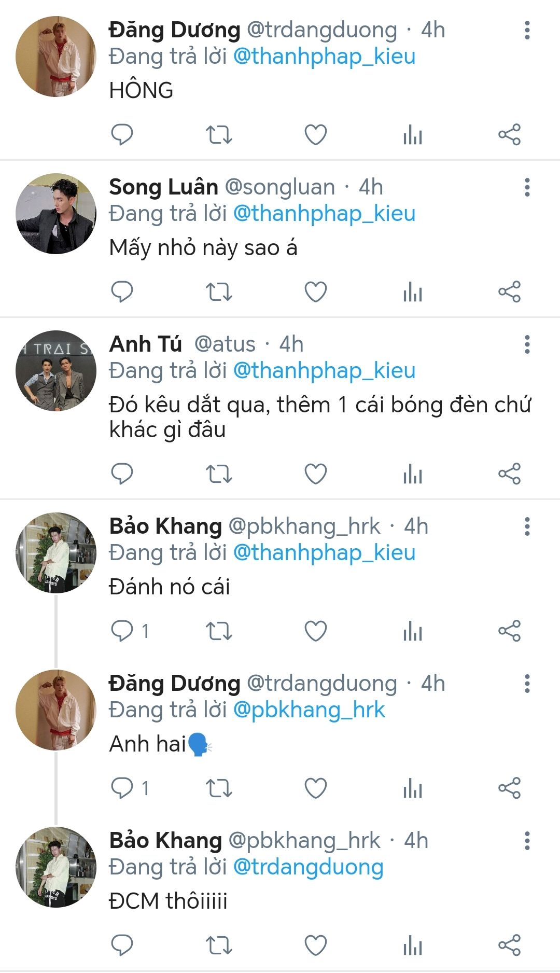Open more options on Anh Tú's reply

(x=527, y=344)
